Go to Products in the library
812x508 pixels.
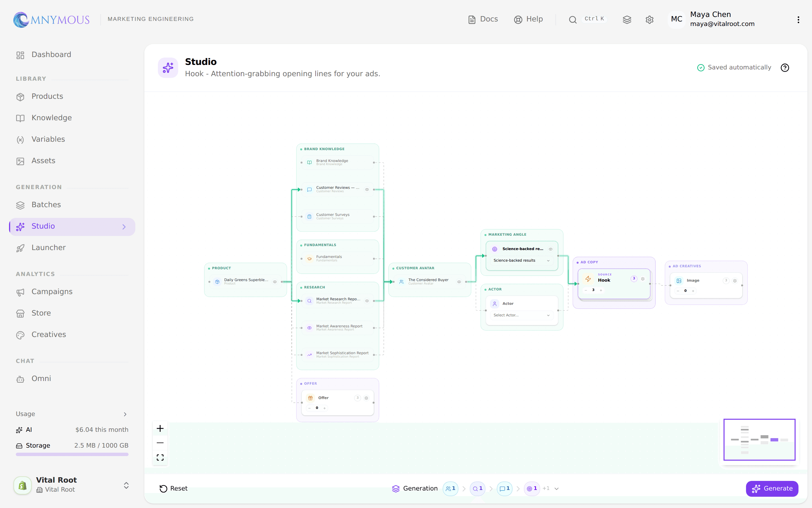(72, 97)
